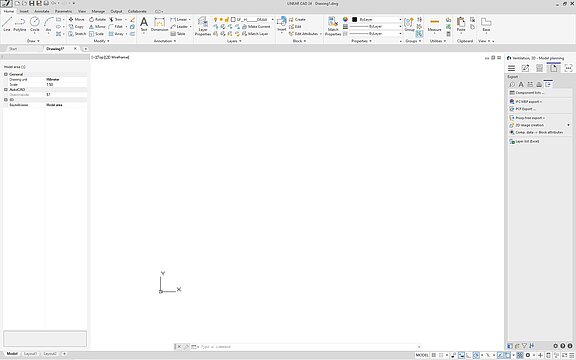The width and height of the screenshot is (576, 360).
Task: Click the Text annotation tool
Action: point(144,24)
